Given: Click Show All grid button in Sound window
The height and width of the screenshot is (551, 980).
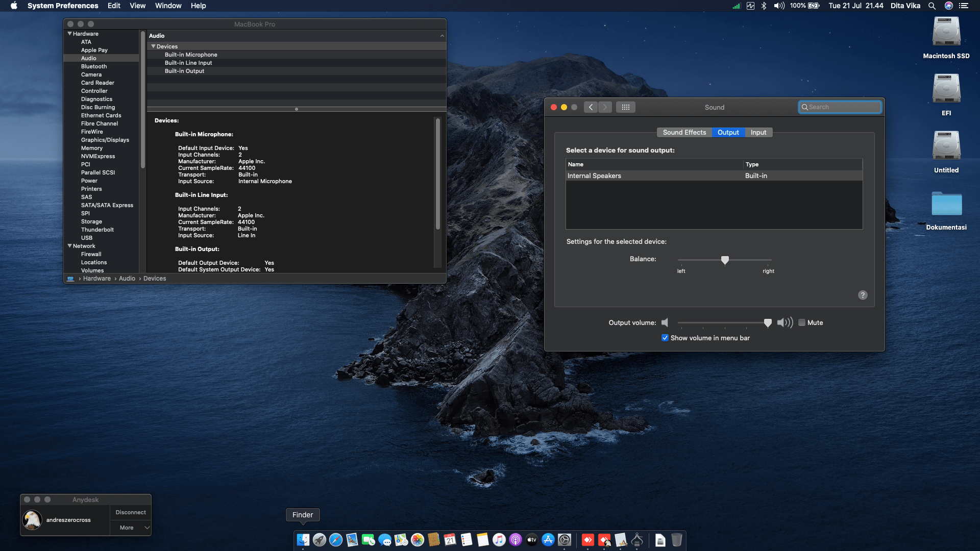Looking at the screenshot, I should pyautogui.click(x=626, y=107).
